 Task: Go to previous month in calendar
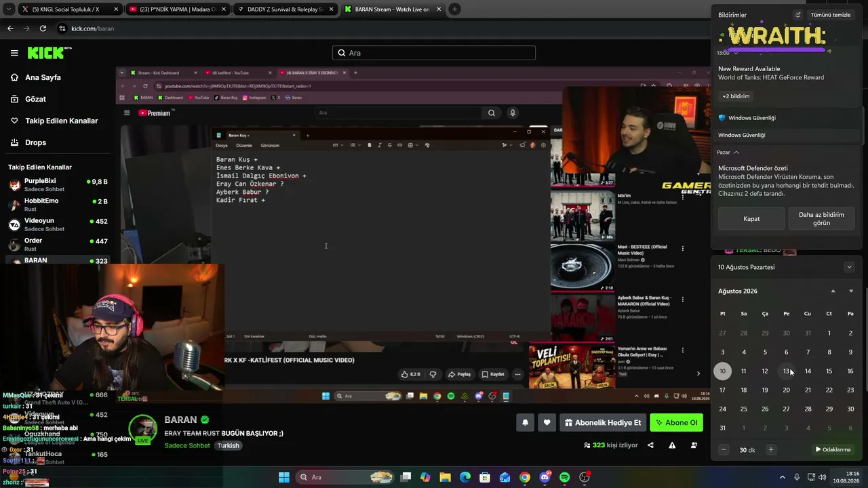pyautogui.click(x=833, y=291)
